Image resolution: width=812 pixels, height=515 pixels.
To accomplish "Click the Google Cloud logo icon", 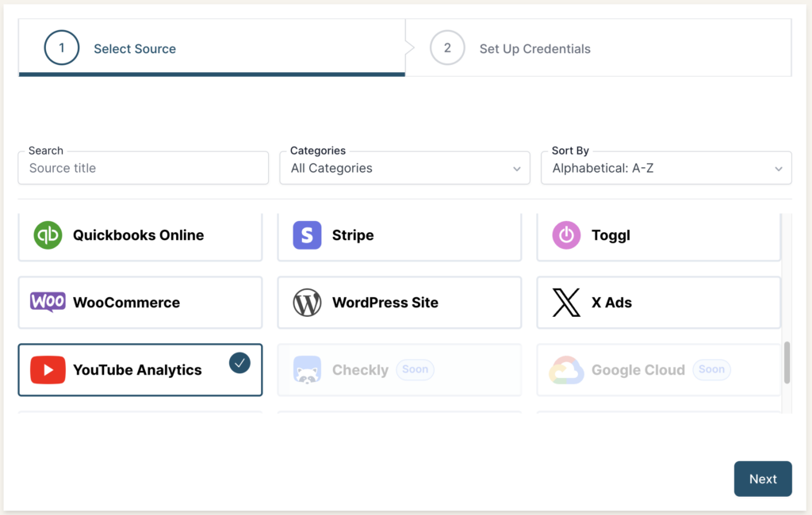I will (x=566, y=370).
